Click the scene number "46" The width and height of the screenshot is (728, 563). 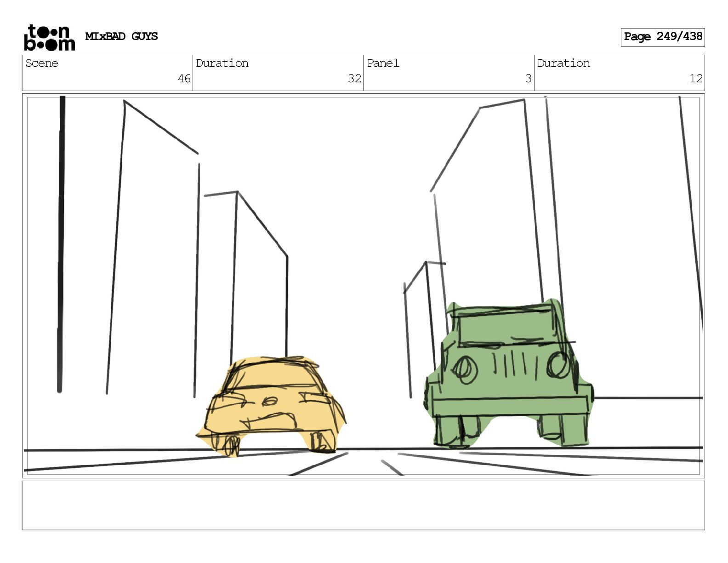[x=184, y=79]
